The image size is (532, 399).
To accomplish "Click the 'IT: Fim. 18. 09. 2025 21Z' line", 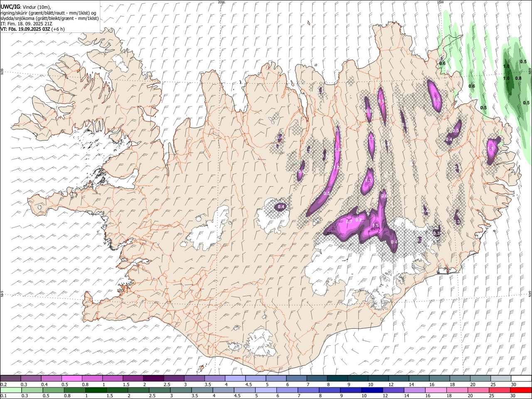I will [26, 24].
